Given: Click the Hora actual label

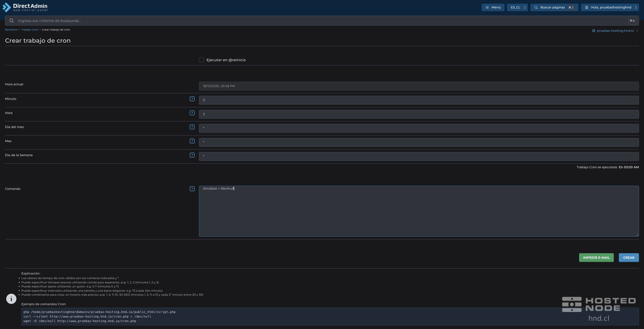Looking at the screenshot, I should [x=14, y=85].
